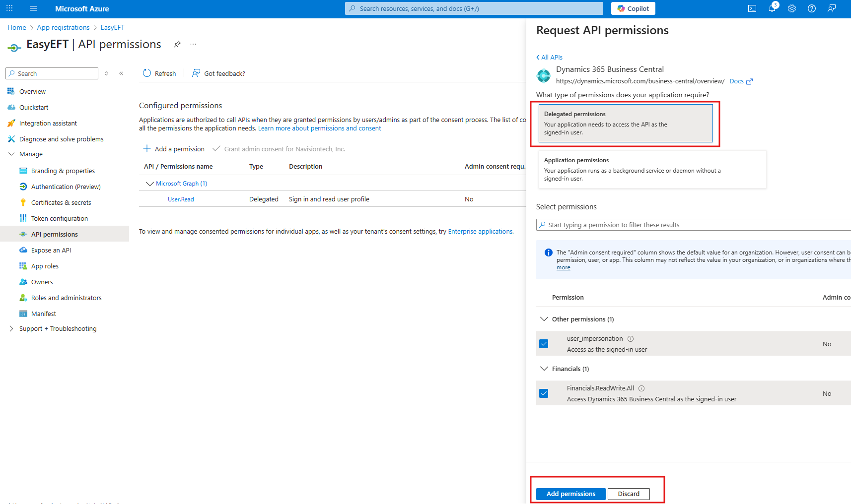Uncheck the user_impersonation permission checkbox
851x504 pixels.
pyautogui.click(x=544, y=344)
